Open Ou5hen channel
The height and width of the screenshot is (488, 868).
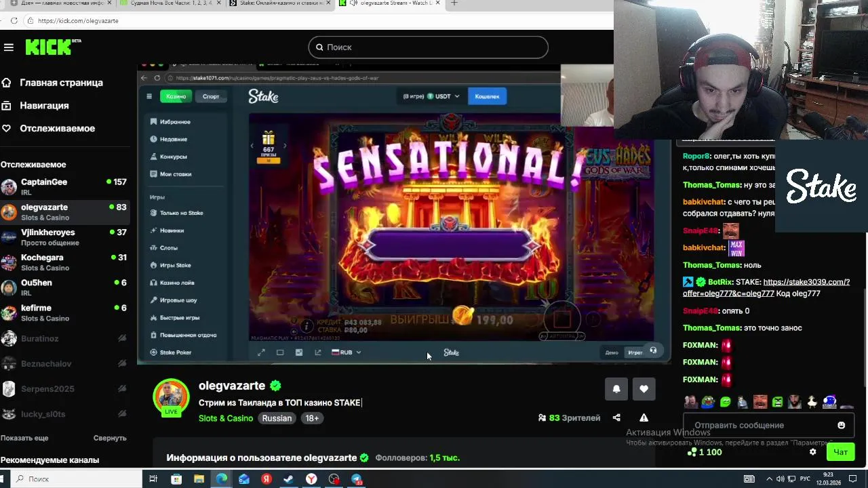pyautogui.click(x=64, y=287)
